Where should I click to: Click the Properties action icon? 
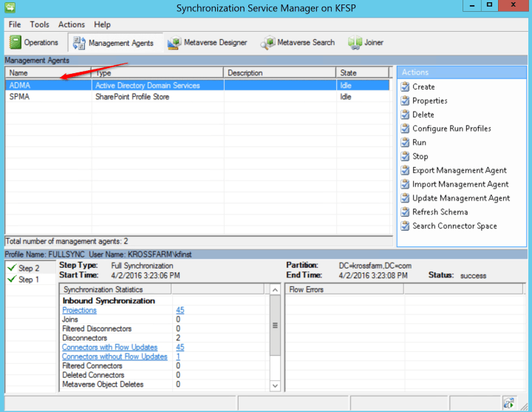pyautogui.click(x=405, y=101)
